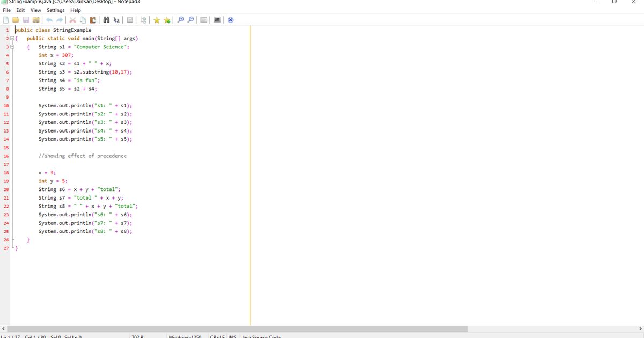Image resolution: width=644 pixels, height=338 pixels.
Task: Collapse the main method fold marker
Action: click(12, 46)
